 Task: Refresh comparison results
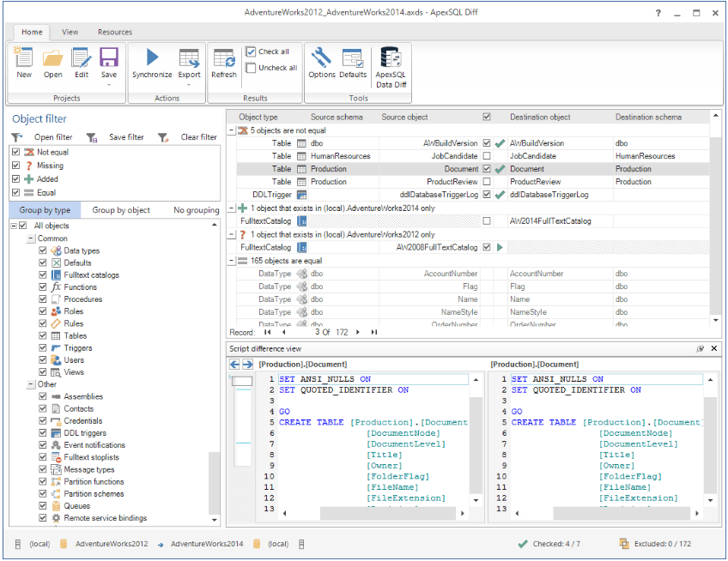(x=224, y=58)
